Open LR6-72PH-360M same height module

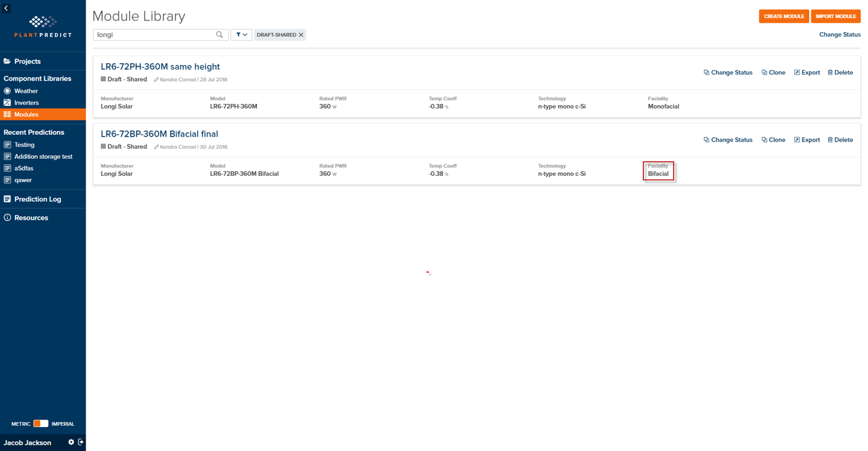pos(160,66)
